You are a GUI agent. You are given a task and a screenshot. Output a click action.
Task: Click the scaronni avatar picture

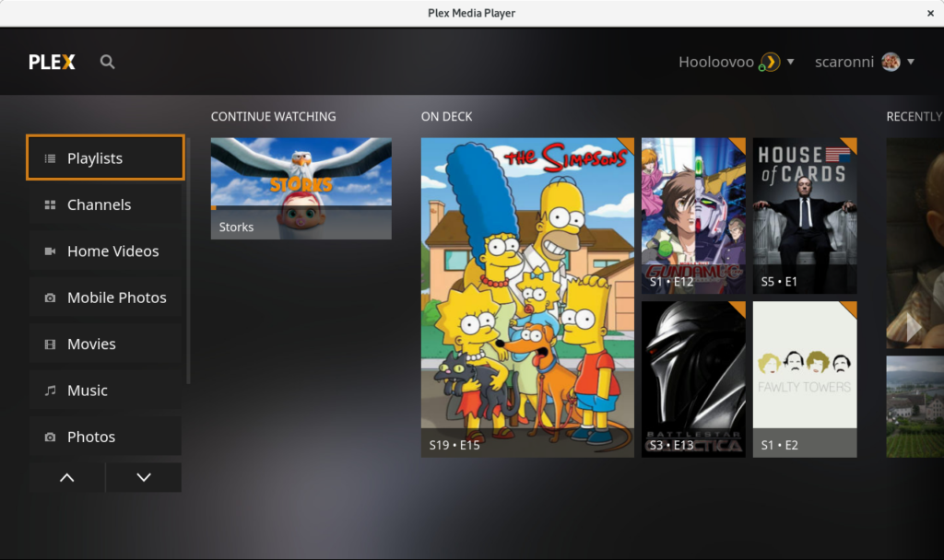click(889, 62)
